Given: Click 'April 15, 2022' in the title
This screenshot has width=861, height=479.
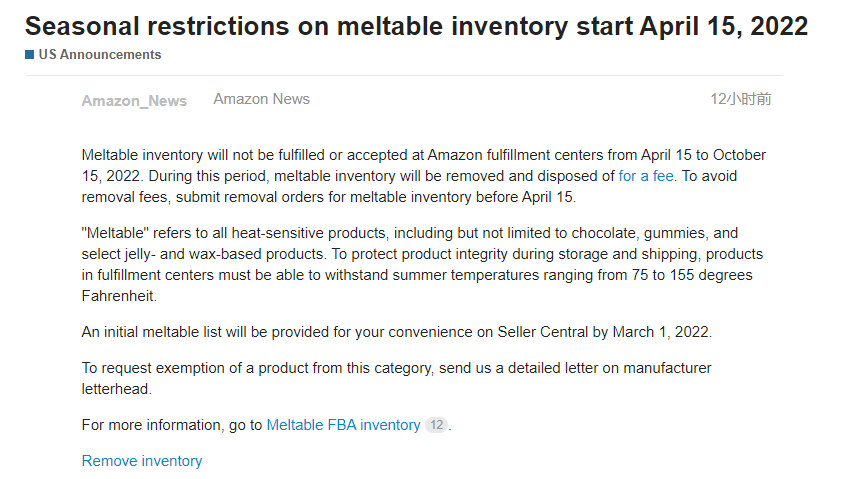Looking at the screenshot, I should tap(724, 26).
